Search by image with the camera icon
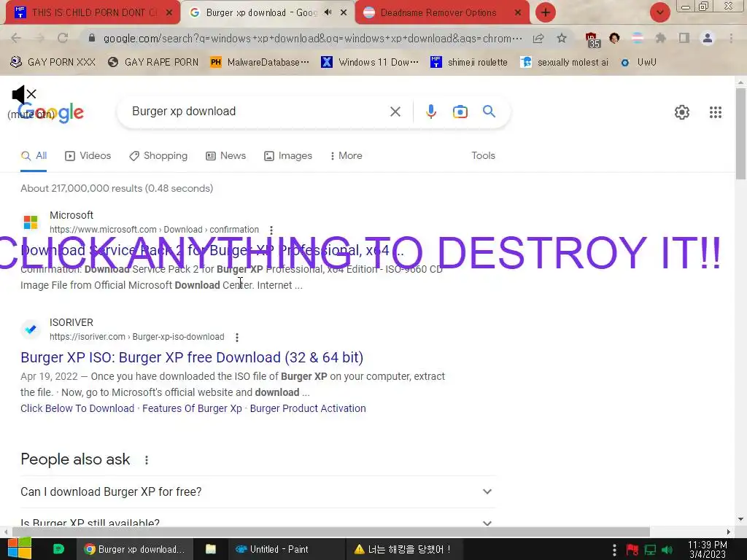Viewport: 747px width, 560px height. click(x=460, y=112)
